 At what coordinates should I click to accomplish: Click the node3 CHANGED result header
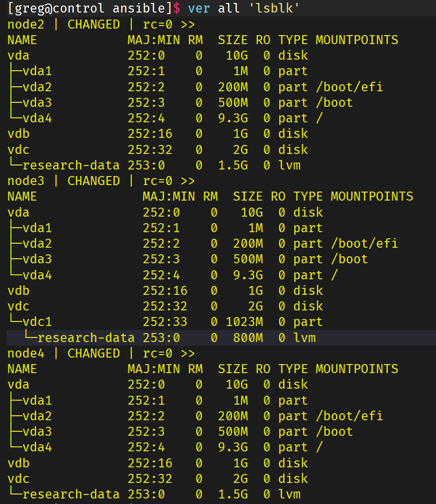(100, 181)
